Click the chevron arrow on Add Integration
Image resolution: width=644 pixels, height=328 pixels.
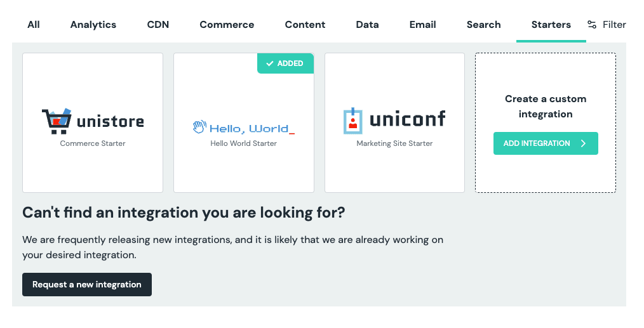point(583,143)
